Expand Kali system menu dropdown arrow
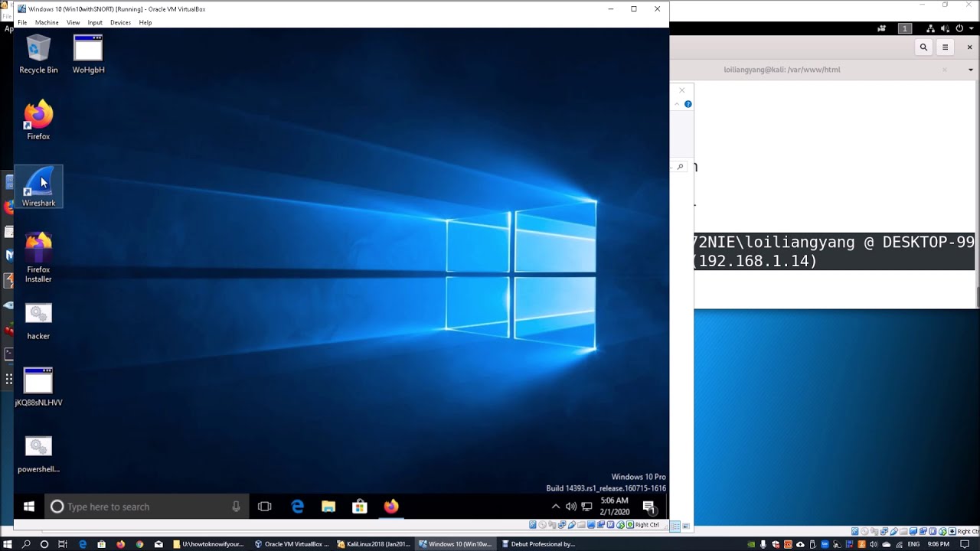980x551 pixels. tap(970, 28)
